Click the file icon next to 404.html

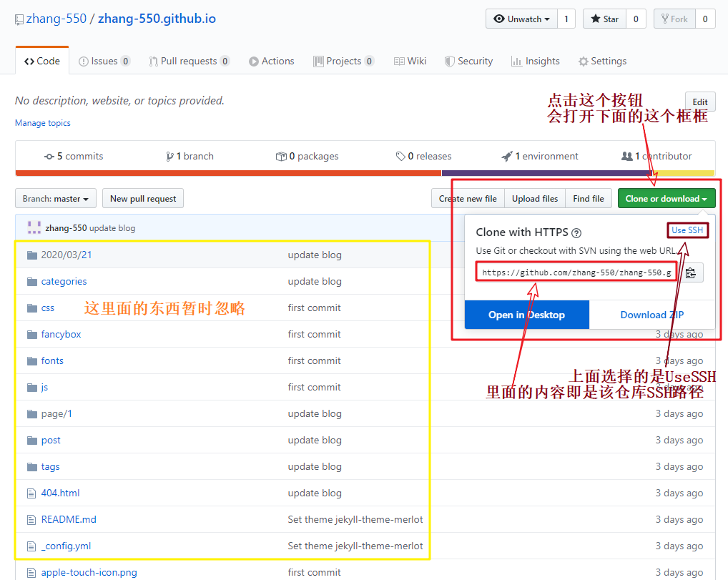[31, 493]
